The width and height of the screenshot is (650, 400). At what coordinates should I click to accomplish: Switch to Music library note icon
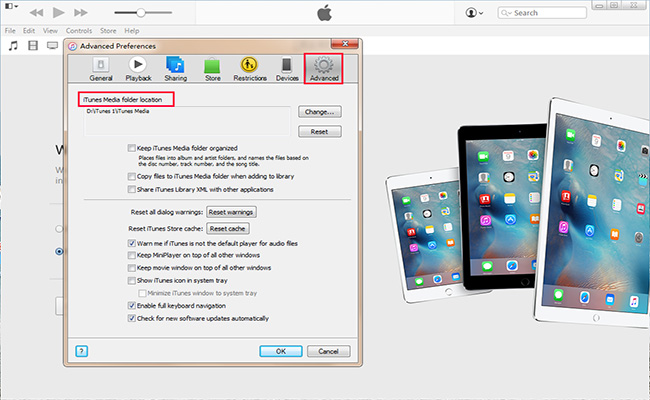coord(13,45)
